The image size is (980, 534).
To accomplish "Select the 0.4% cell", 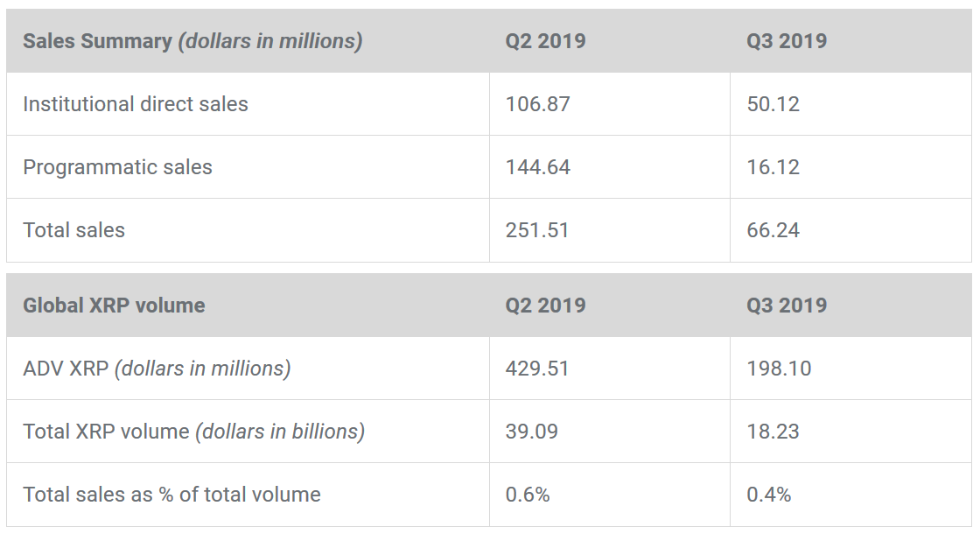I will pos(768,495).
